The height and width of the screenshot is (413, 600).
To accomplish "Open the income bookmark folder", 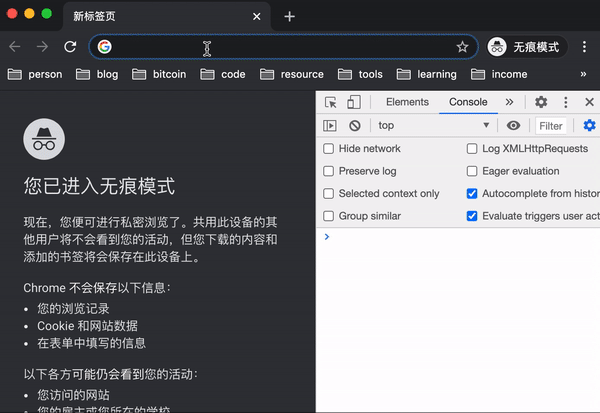I will [499, 74].
